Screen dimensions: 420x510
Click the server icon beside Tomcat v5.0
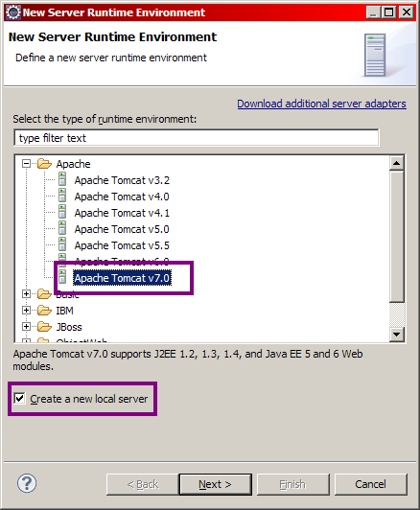[x=62, y=228]
